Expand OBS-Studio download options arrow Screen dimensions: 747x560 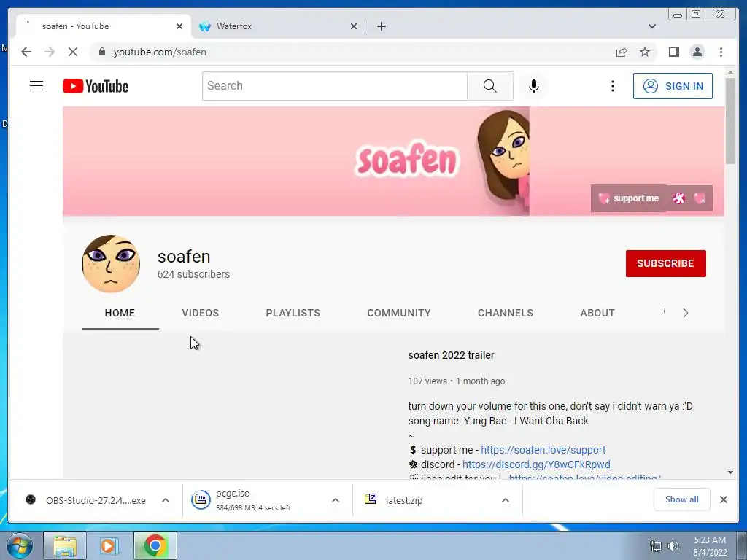pyautogui.click(x=166, y=500)
